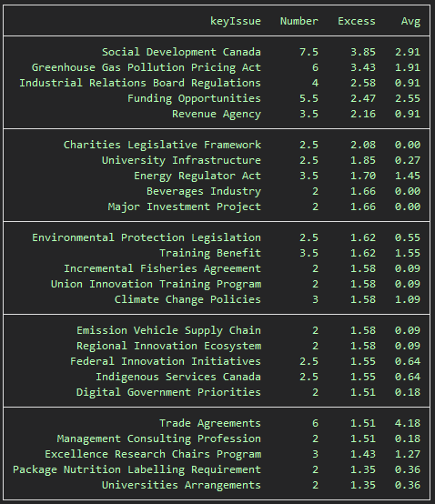Image resolution: width=435 pixels, height=504 pixels.
Task: Select Package Nutrition Labelling Requirement label
Action: (x=137, y=469)
